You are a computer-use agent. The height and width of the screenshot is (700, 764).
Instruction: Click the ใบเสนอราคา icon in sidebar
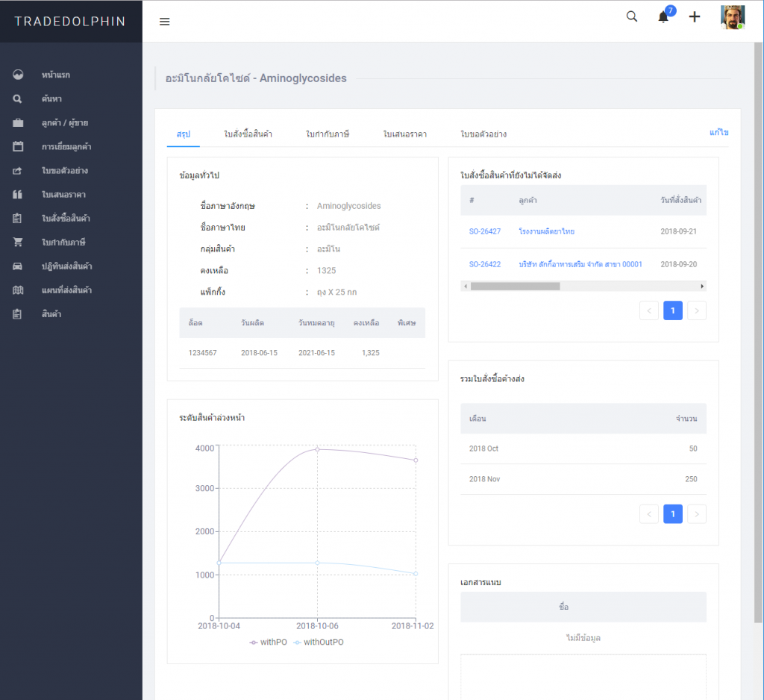[18, 195]
